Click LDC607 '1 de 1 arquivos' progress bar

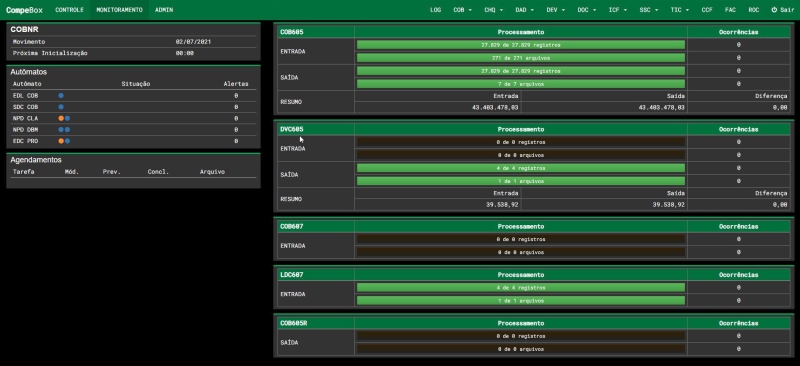pyautogui.click(x=520, y=301)
